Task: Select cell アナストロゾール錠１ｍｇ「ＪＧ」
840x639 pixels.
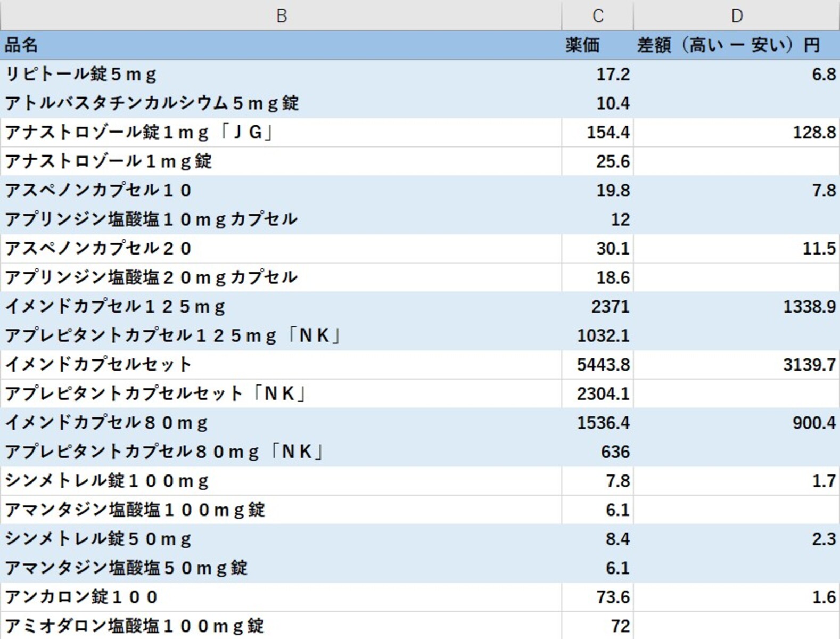Action: click(281, 132)
